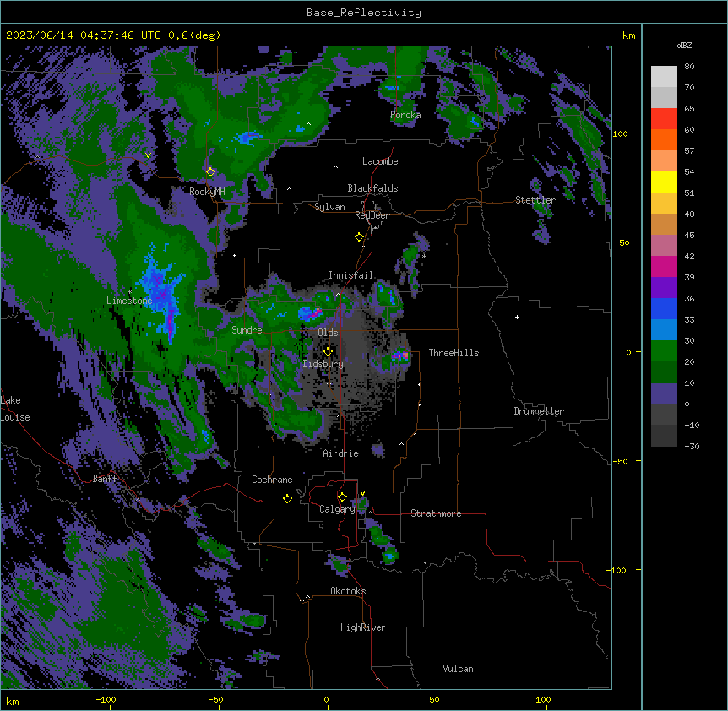Viewport: 728px width, 711px height.
Task: Select the bright green swatch in dBZ legend
Action: 664,351
